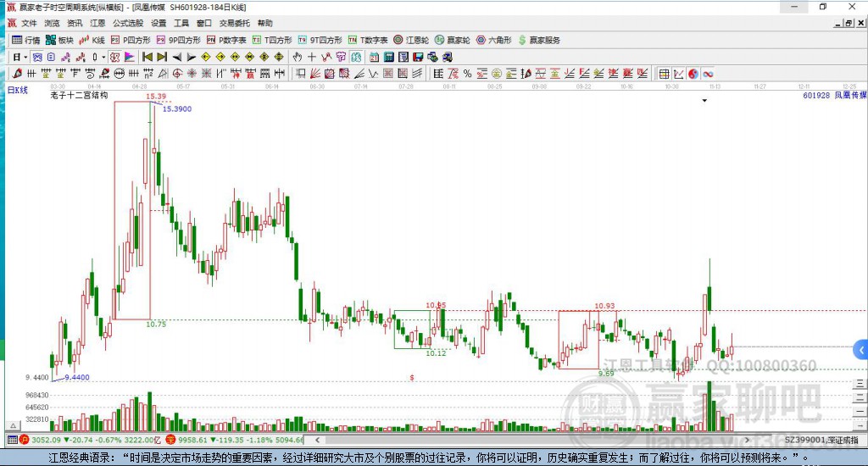Toggle the pressed teal tool beside crosshair

(356, 57)
